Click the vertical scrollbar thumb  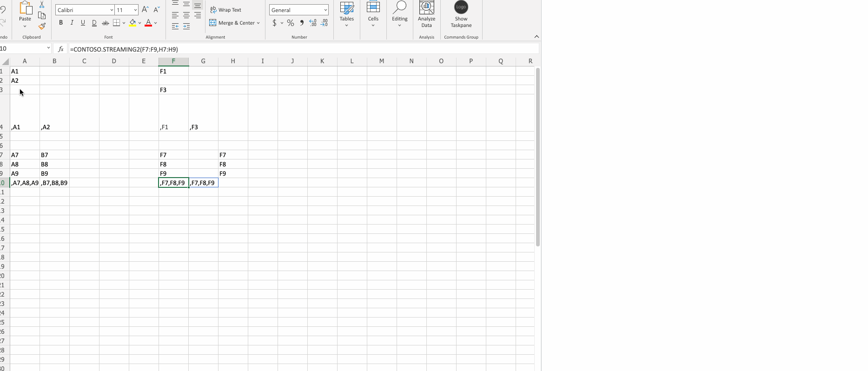(x=538, y=157)
